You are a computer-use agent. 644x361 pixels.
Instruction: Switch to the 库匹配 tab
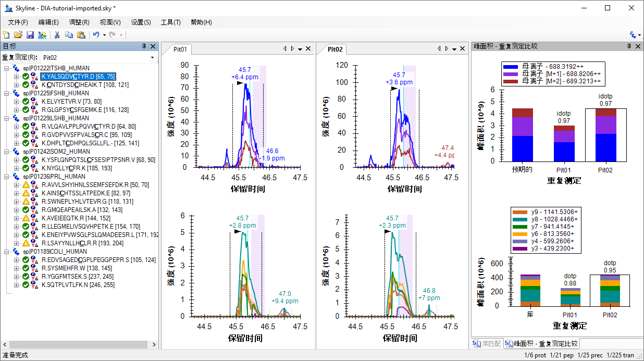click(487, 344)
